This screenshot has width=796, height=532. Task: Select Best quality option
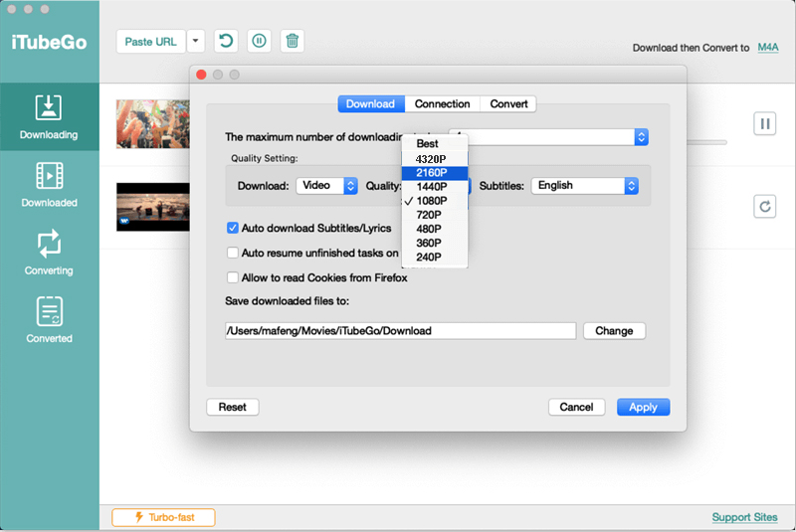(435, 144)
